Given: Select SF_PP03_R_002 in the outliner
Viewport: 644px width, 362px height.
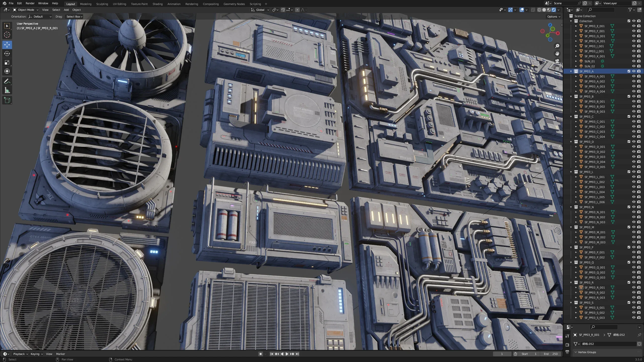Looking at the screenshot, I should pyautogui.click(x=594, y=293).
